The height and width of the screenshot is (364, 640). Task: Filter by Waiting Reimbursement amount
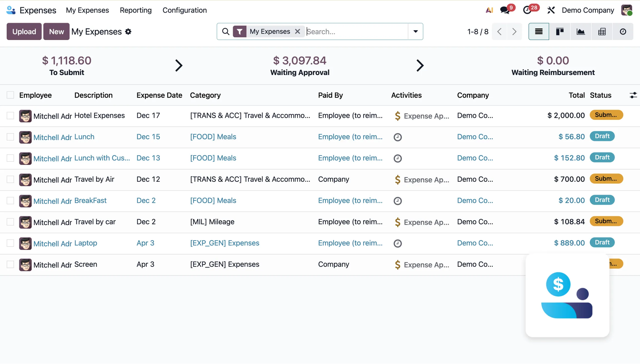click(x=553, y=61)
